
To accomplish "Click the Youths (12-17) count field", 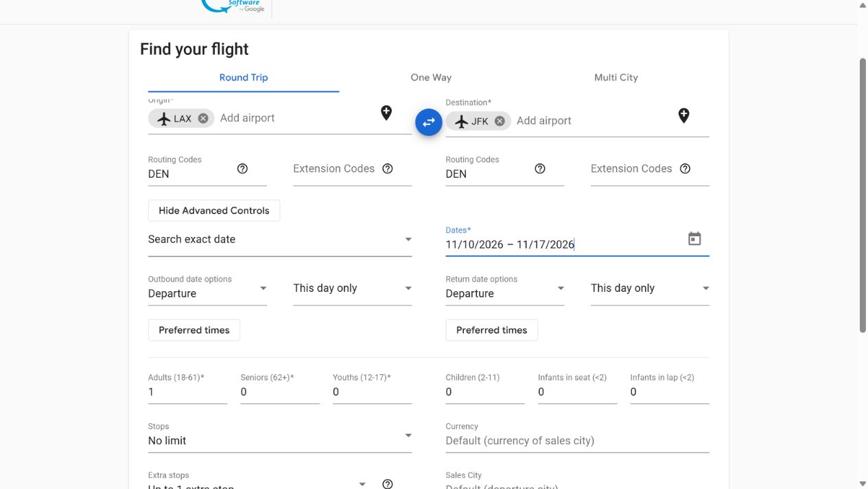I will (x=372, y=391).
